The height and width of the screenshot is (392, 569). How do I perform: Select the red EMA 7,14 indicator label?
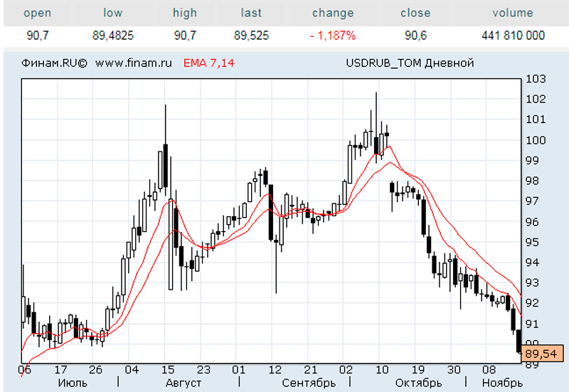tap(208, 63)
